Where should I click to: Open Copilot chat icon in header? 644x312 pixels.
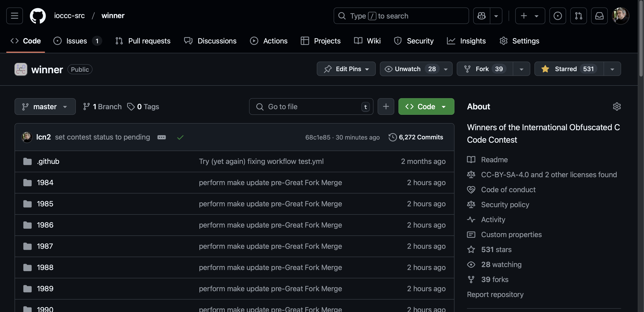click(482, 16)
